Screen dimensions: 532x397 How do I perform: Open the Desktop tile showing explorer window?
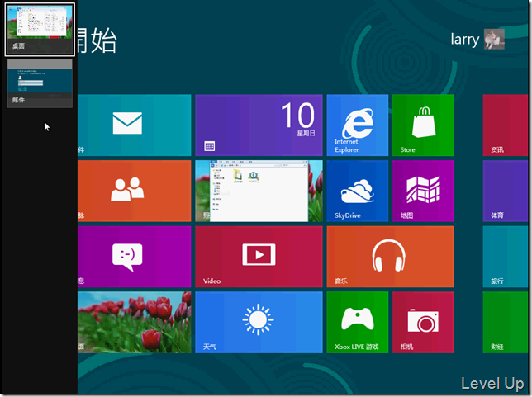259,191
